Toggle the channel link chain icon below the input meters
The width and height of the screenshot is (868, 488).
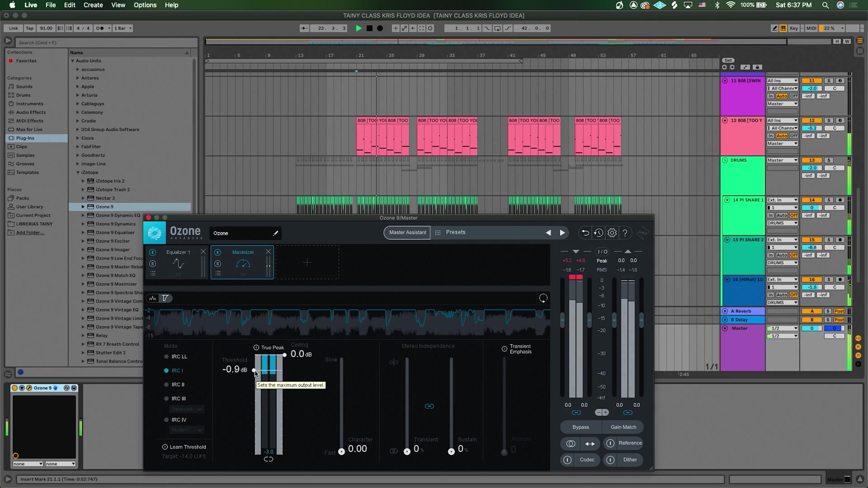coord(576,413)
